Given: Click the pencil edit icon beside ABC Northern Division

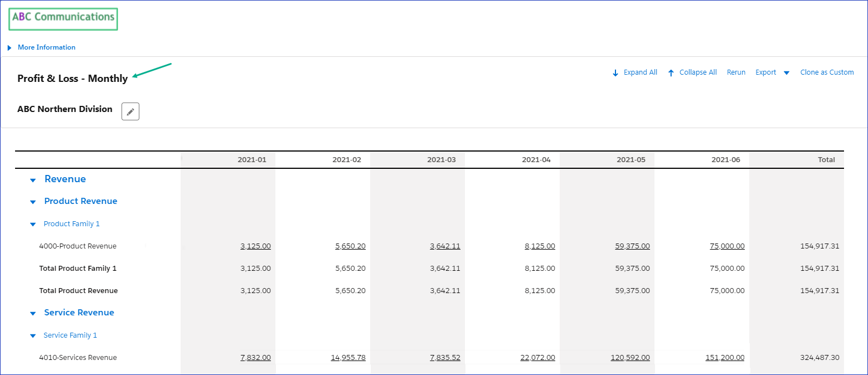Looking at the screenshot, I should pyautogui.click(x=130, y=111).
